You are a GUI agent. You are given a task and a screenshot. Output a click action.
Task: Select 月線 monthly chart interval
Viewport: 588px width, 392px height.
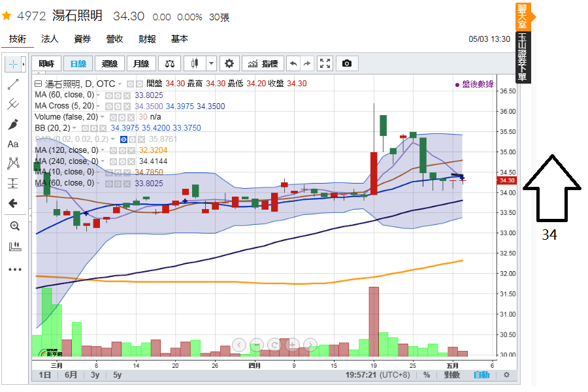(141, 63)
